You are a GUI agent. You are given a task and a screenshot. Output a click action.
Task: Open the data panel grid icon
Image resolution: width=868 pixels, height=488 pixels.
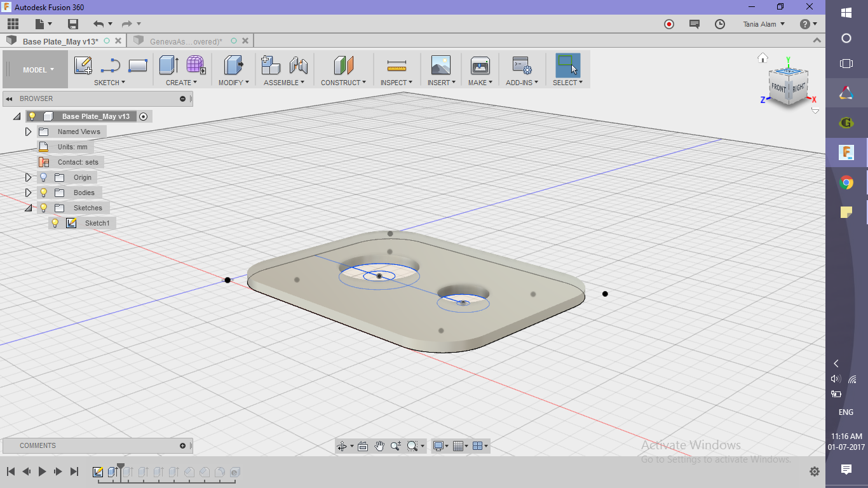[x=13, y=24]
